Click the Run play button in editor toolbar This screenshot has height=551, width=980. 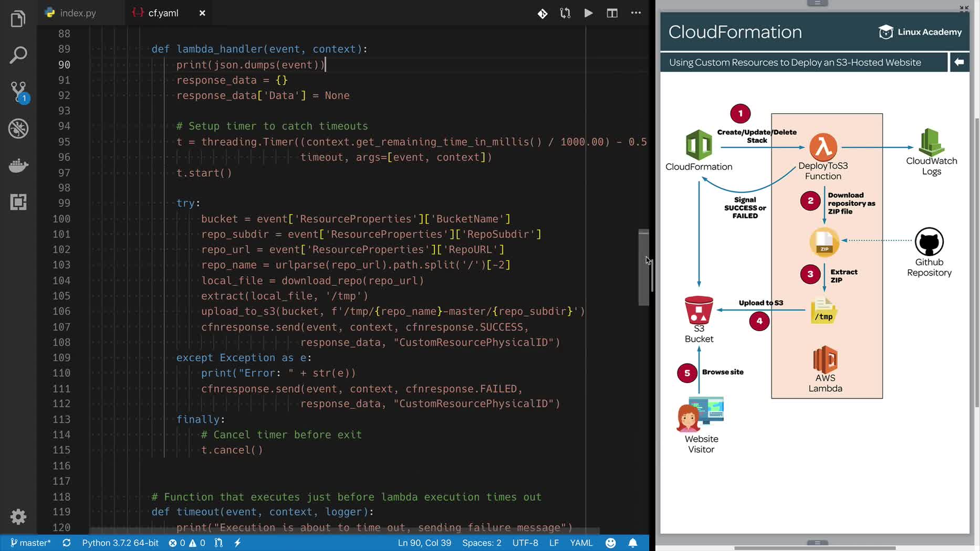pyautogui.click(x=588, y=13)
